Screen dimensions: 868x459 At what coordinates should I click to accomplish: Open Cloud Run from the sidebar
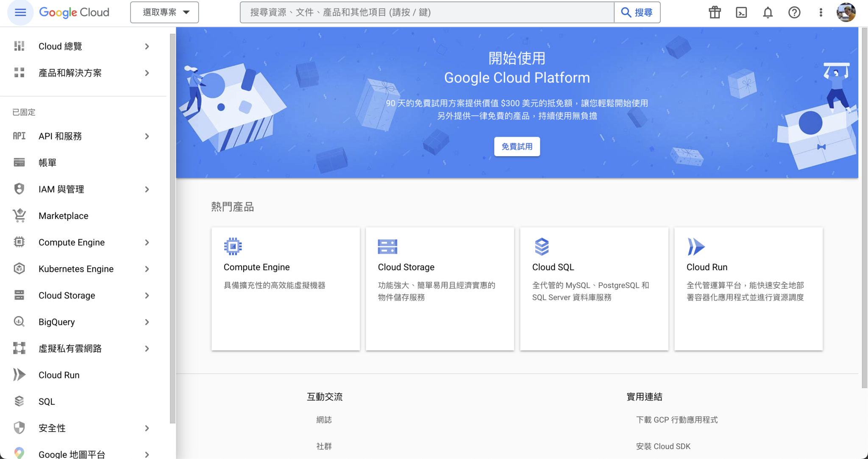click(x=59, y=375)
